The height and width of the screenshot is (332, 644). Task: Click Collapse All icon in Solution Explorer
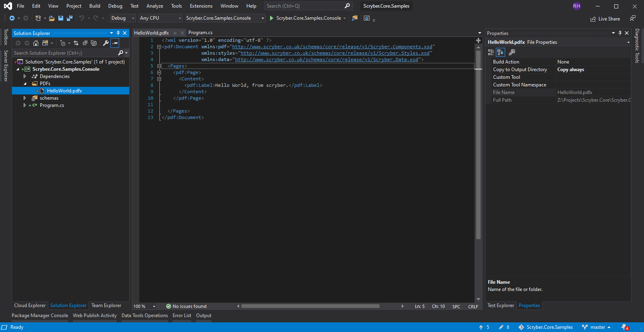(85, 43)
